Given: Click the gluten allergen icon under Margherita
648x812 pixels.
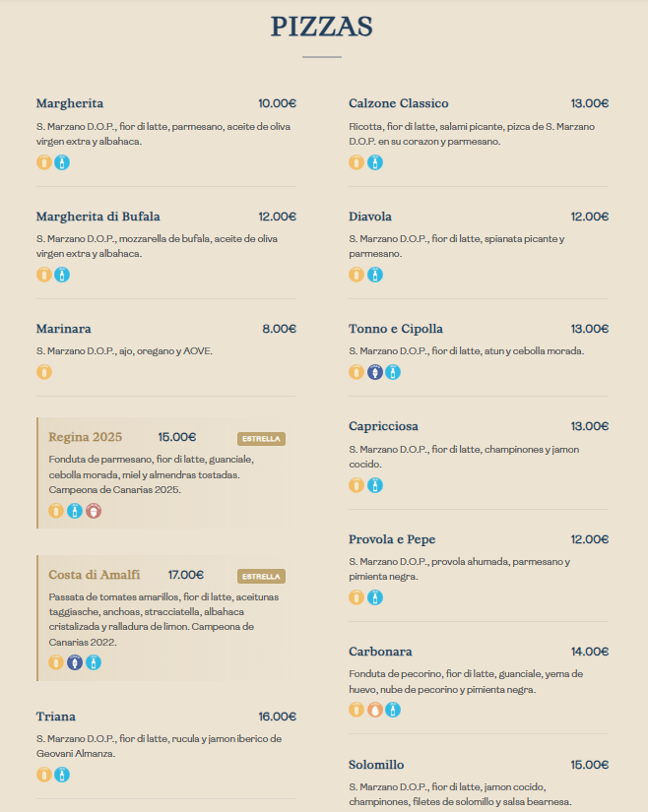Looking at the screenshot, I should pyautogui.click(x=44, y=162).
